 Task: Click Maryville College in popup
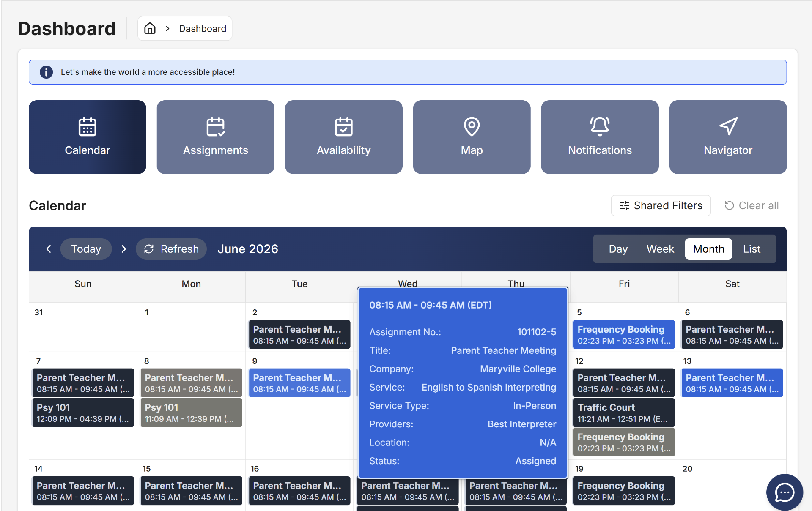coord(518,369)
